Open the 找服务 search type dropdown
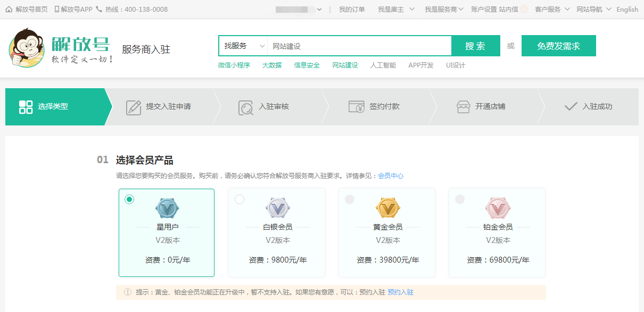Viewport: 644px width, 312px height. (243, 46)
